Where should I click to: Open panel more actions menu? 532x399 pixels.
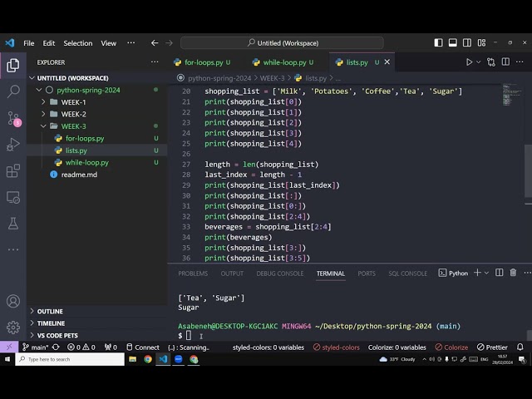527,273
